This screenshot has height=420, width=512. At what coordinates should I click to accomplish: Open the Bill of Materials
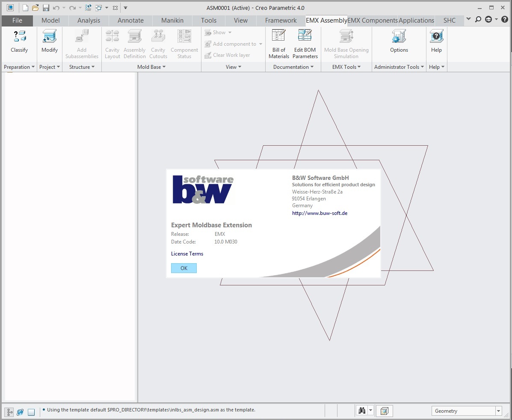point(279,44)
